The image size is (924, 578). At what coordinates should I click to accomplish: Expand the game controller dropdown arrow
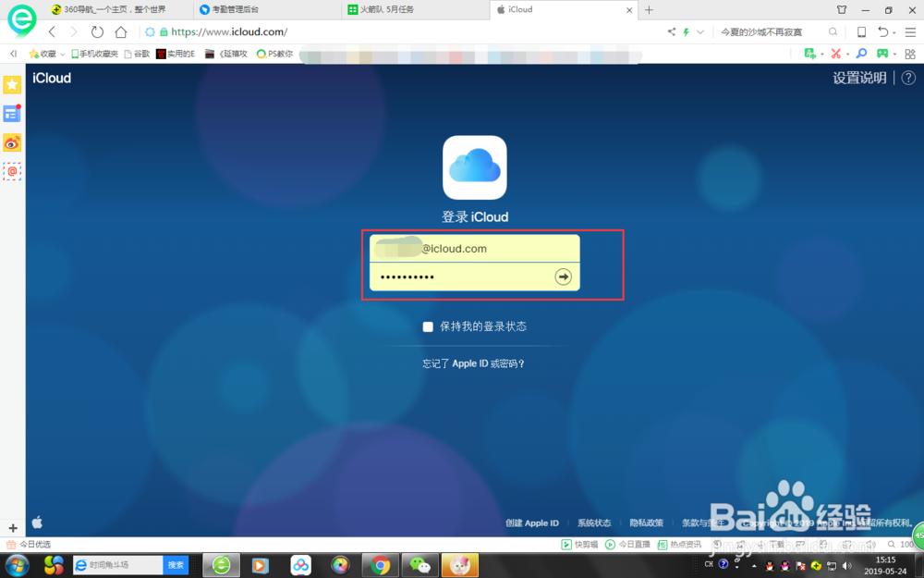pyautogui.click(x=894, y=55)
